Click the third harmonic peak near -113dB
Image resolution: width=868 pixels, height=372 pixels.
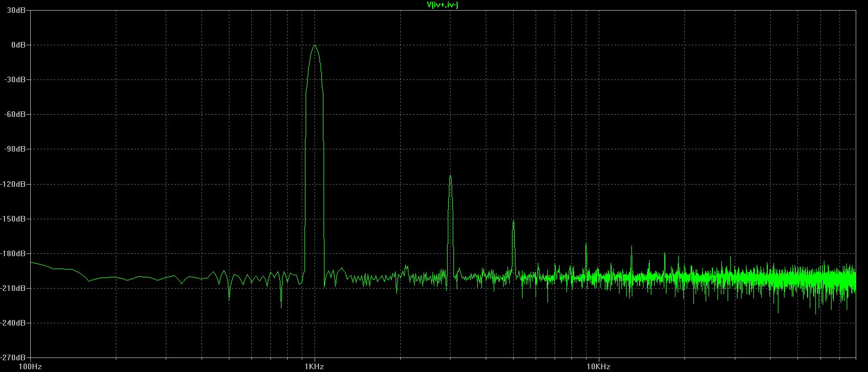click(x=450, y=176)
